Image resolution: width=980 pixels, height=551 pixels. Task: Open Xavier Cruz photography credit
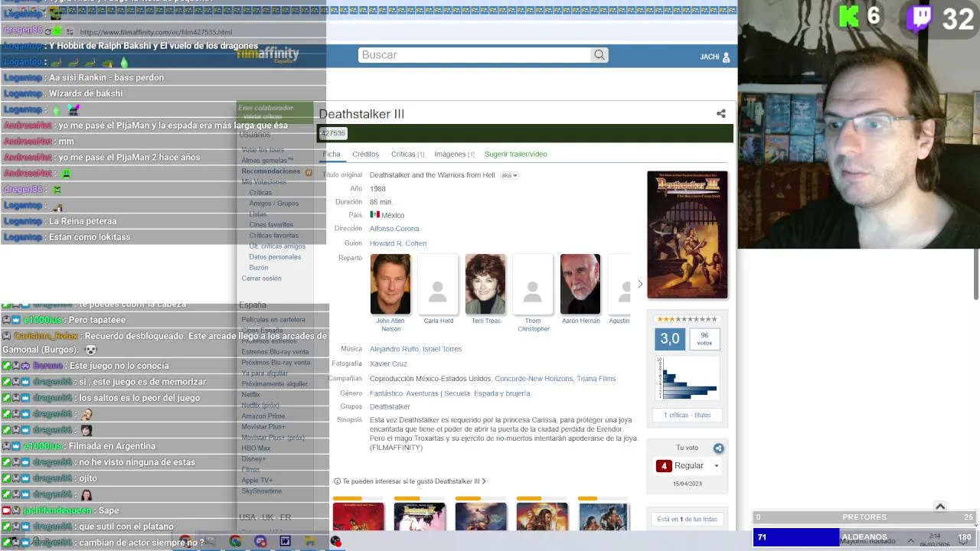[388, 364]
